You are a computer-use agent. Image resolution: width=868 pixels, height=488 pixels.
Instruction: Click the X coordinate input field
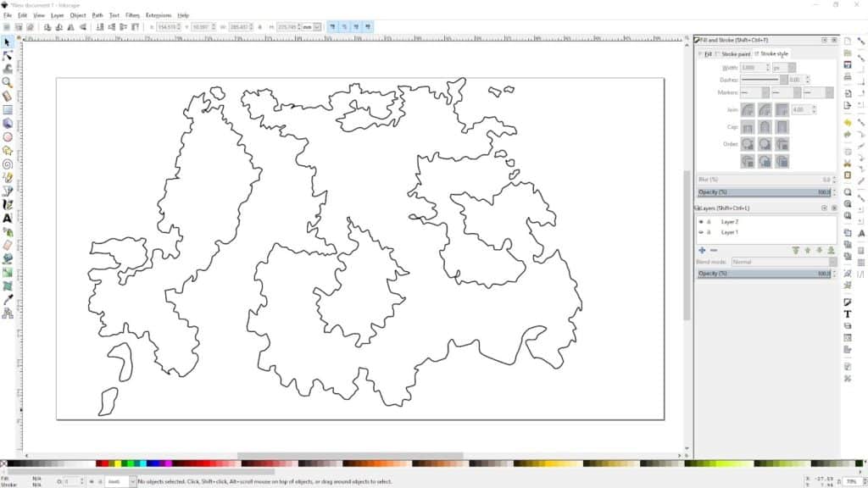pos(167,26)
